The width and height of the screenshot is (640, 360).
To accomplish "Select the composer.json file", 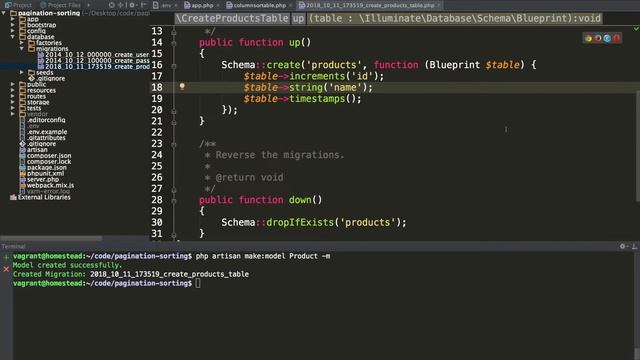I will 45,156.
